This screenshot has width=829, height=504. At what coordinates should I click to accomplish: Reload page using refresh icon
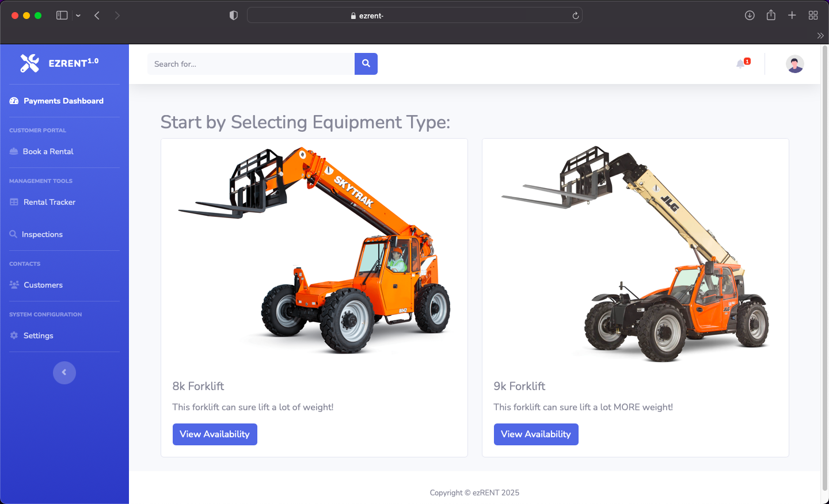(575, 16)
